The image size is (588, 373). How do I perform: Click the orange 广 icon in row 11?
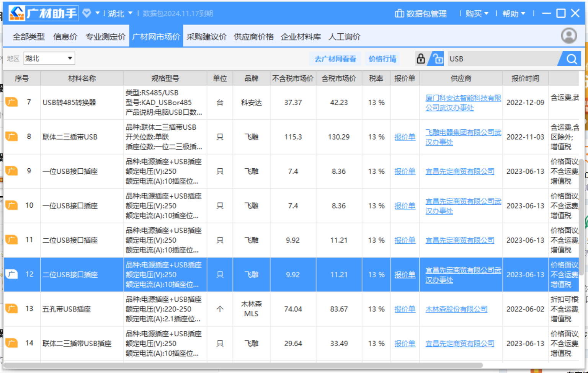[x=11, y=240]
